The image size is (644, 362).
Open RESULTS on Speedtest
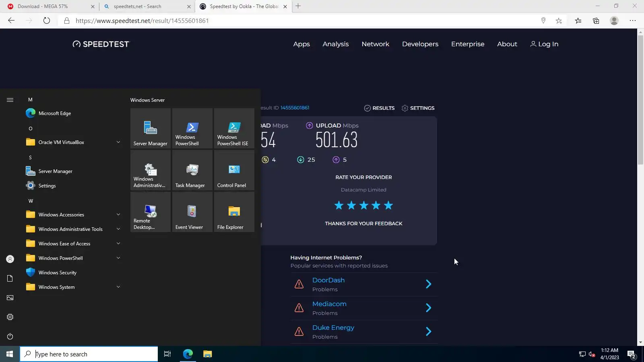coord(379,108)
